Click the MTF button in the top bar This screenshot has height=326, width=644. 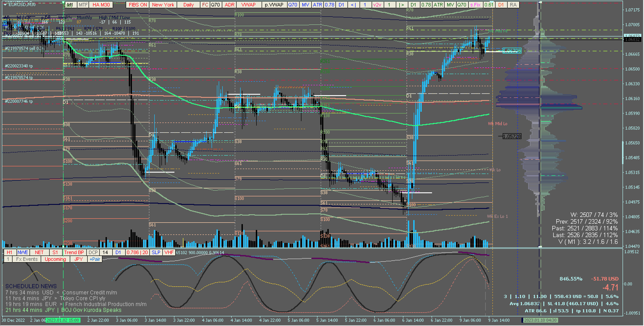point(83,5)
